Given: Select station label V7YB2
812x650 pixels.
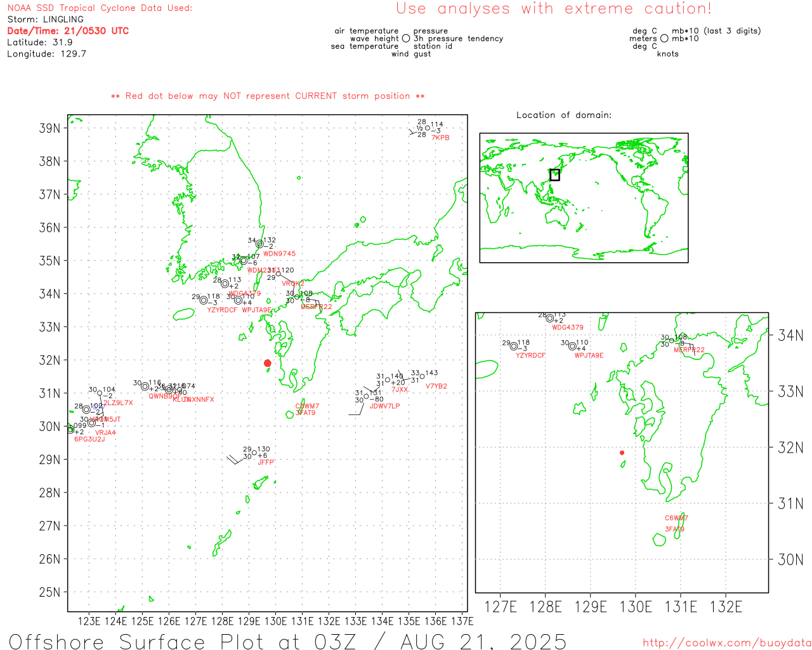Looking at the screenshot, I should point(436,386).
